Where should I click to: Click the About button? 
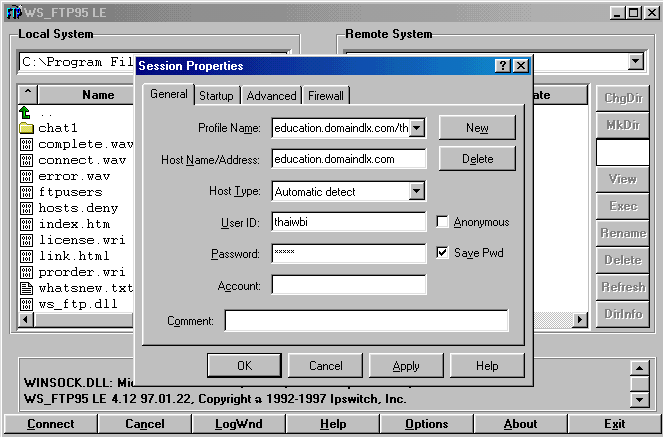521,424
